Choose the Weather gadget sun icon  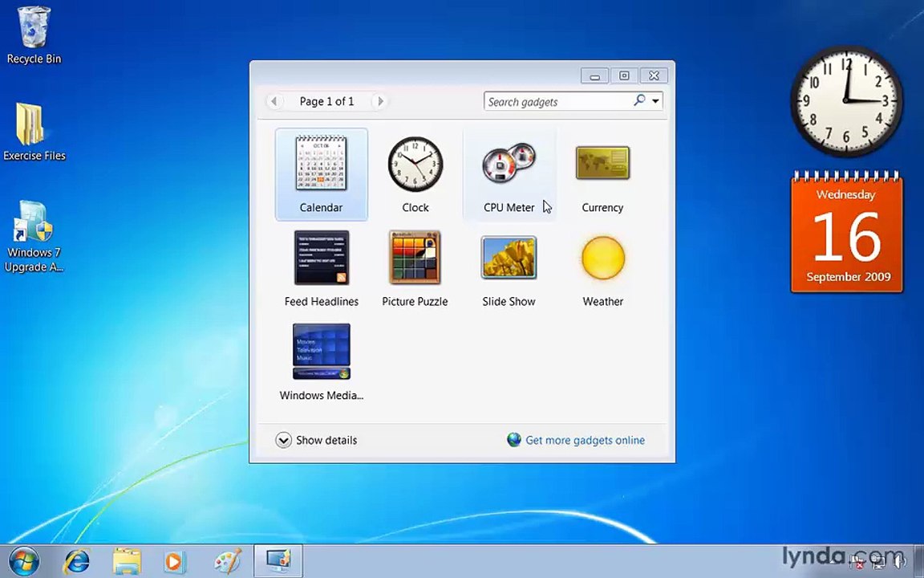603,258
